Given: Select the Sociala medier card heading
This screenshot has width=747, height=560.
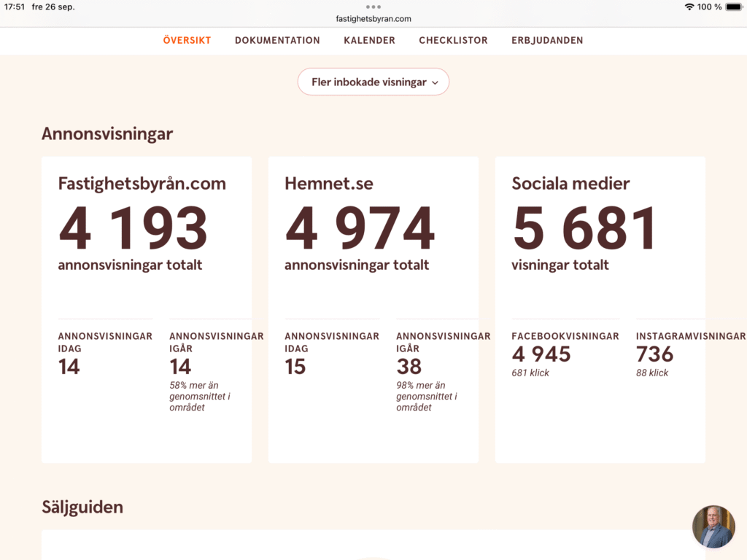Looking at the screenshot, I should click(x=570, y=184).
